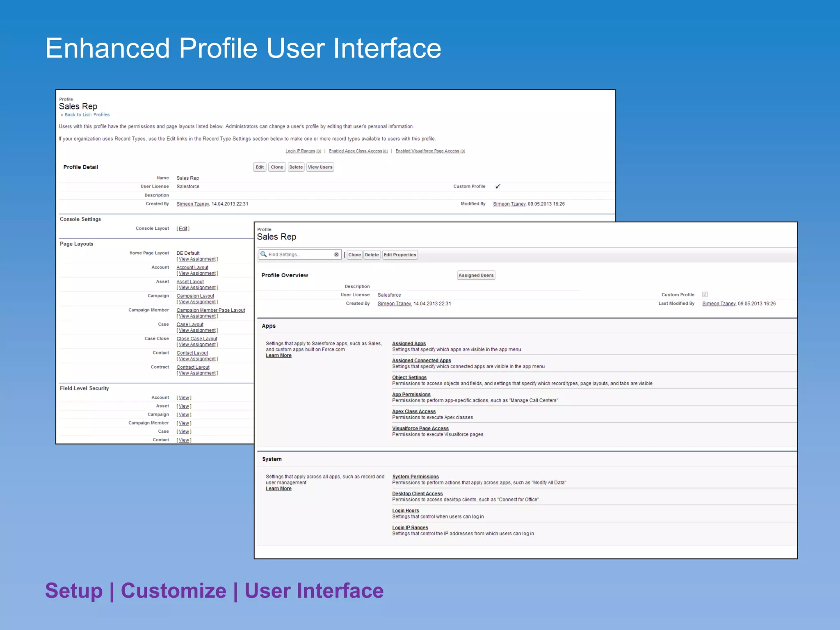View Field-Level Security for Case
Screen dimensions: 840x630
184,431
